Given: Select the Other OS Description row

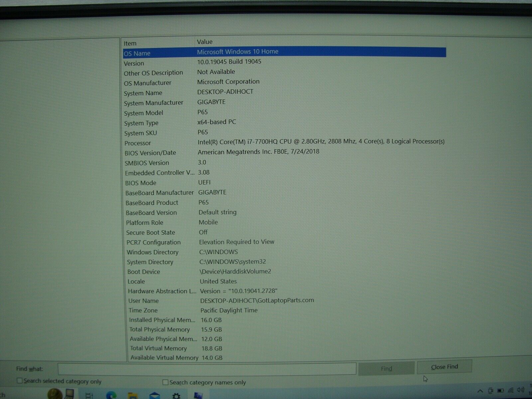Looking at the screenshot, I should click(x=284, y=72).
